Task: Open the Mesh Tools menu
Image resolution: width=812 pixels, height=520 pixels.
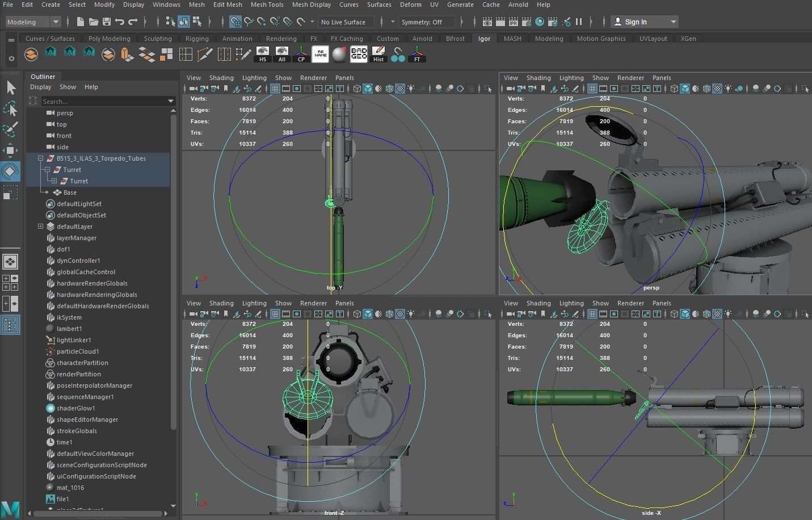Action: point(267,5)
